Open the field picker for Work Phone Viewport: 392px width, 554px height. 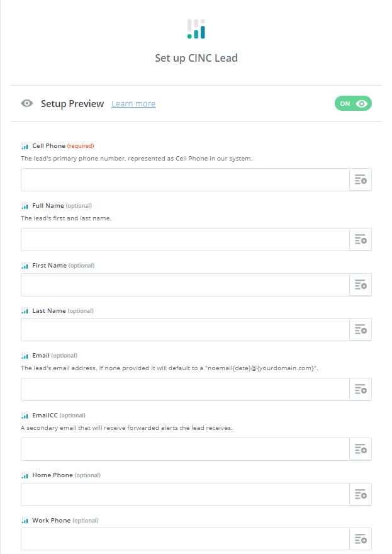[x=361, y=539]
